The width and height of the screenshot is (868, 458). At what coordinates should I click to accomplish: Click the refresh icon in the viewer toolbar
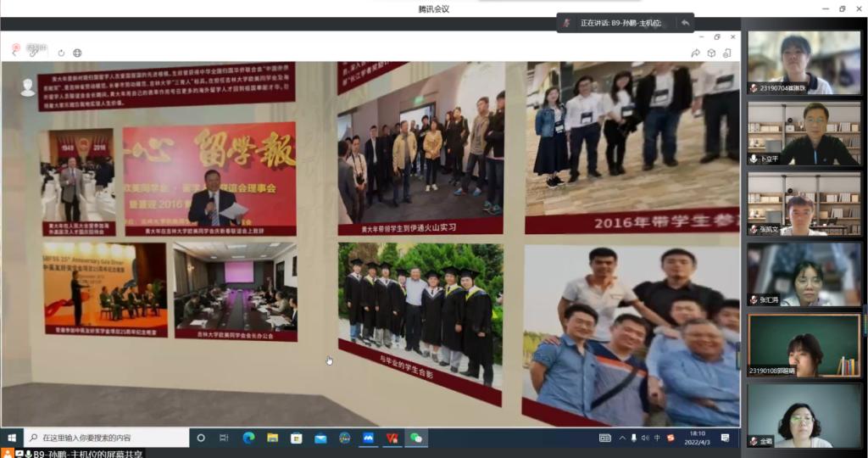point(61,53)
